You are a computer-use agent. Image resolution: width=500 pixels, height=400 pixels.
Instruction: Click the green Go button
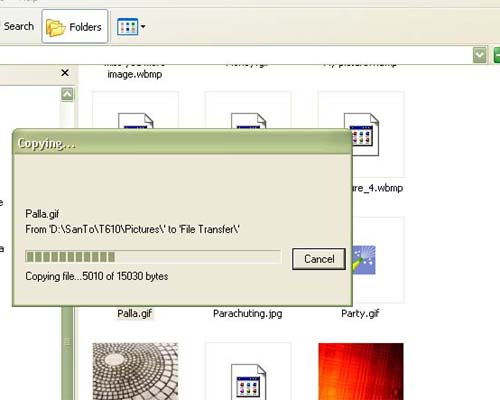click(497, 55)
